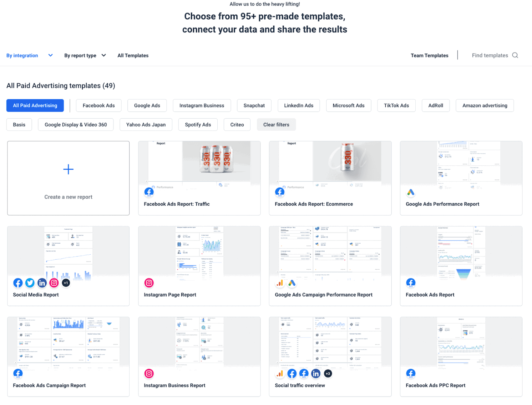Screen dimensions: 532x405
Task: Switch to Team Templates
Action: tap(429, 55)
